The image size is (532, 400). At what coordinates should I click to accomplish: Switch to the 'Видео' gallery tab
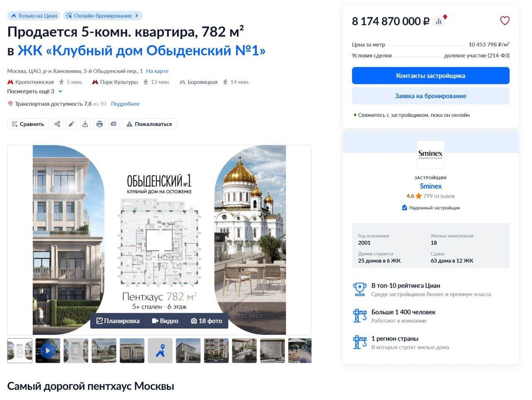point(165,321)
